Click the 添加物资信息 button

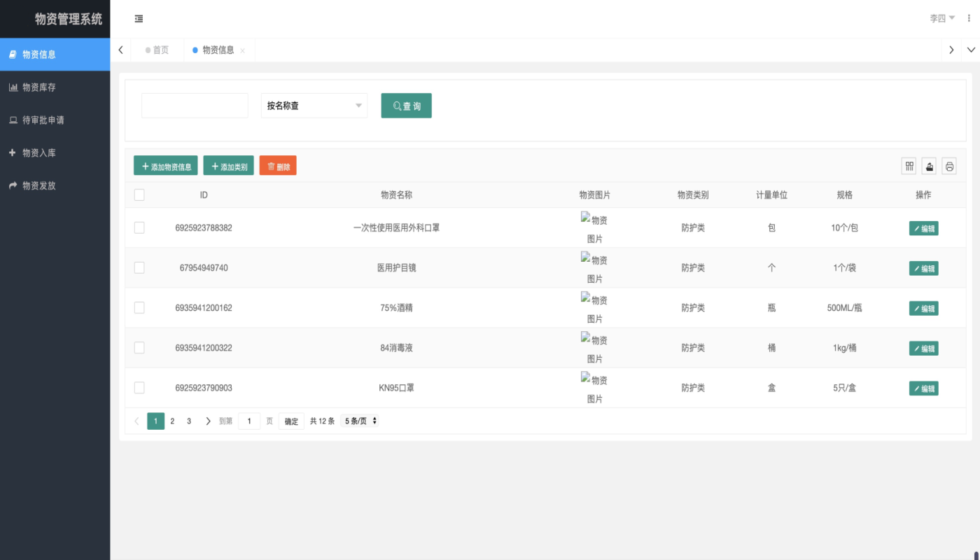[x=166, y=166]
